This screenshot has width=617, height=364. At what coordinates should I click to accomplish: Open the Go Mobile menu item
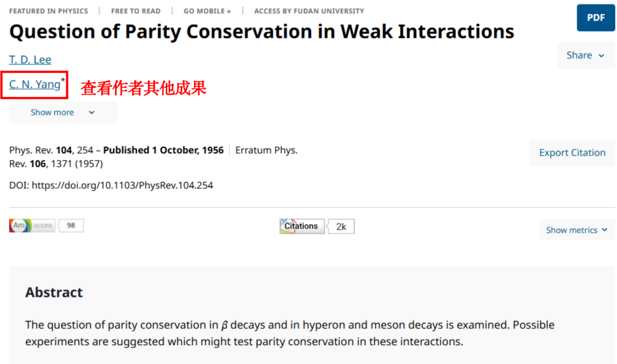click(x=207, y=11)
